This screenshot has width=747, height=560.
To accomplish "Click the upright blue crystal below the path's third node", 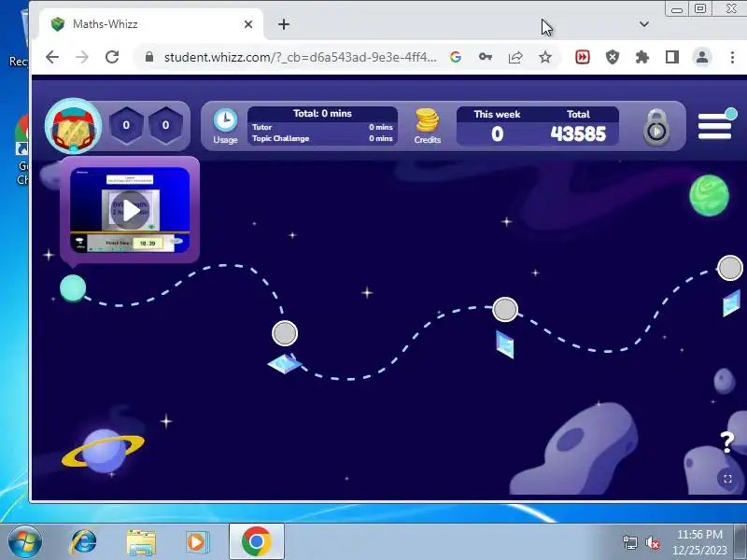I will click(505, 344).
